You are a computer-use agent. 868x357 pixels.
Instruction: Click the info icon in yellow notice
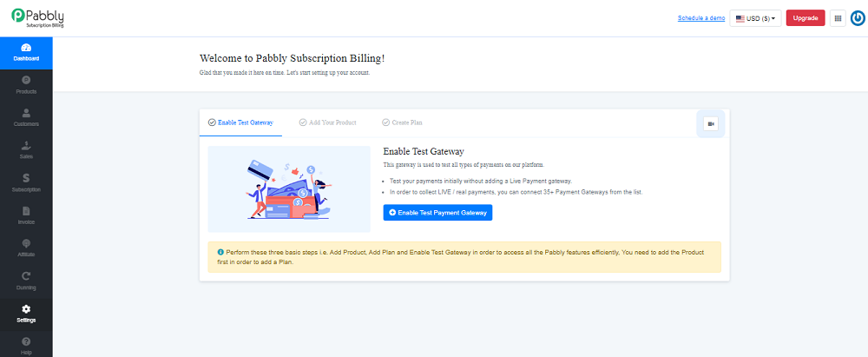[220, 252]
